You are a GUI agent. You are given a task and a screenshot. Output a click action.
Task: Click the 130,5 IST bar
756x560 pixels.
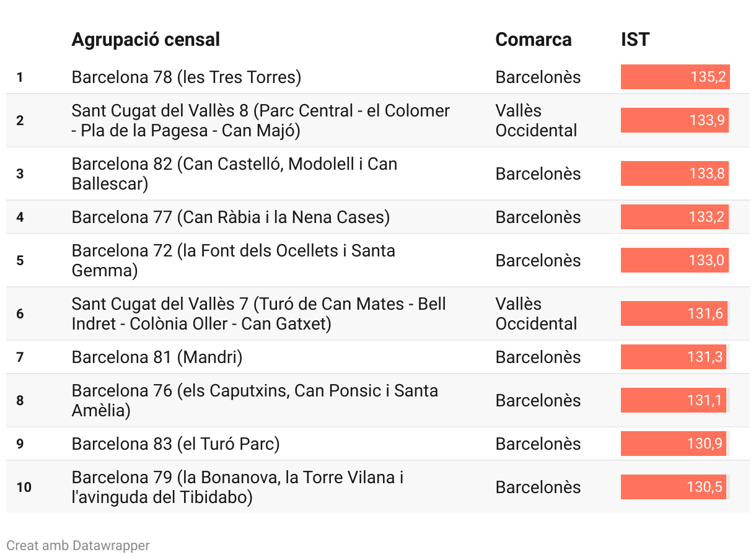[x=673, y=487]
